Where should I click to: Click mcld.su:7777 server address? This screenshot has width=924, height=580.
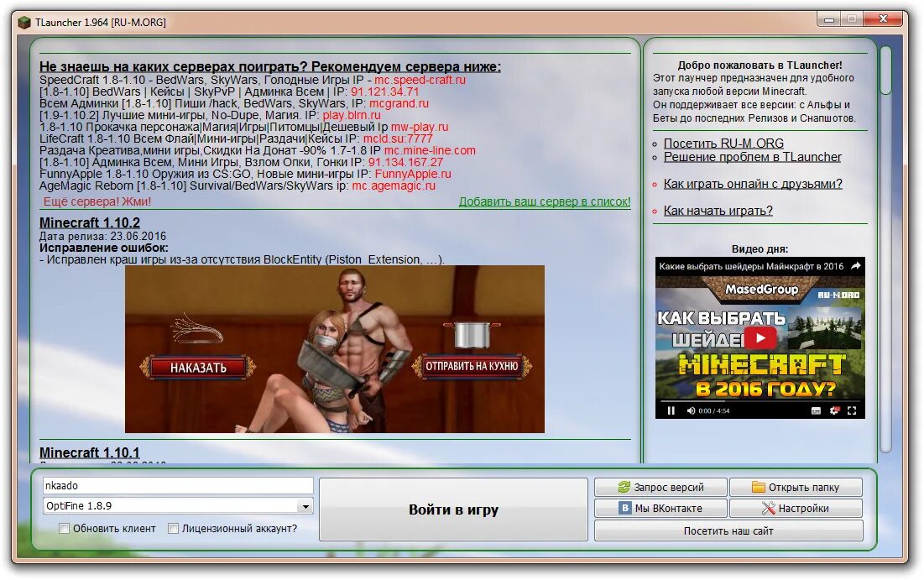[398, 138]
